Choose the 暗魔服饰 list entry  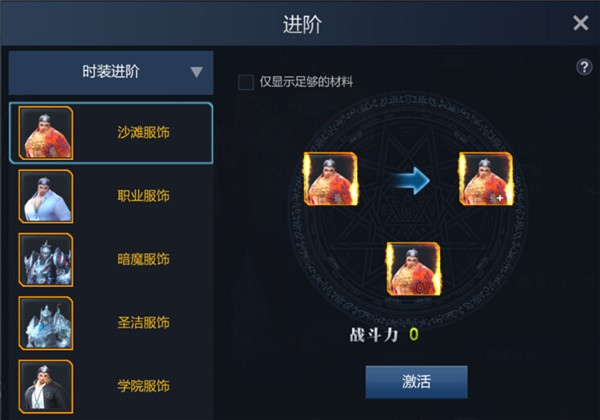tap(111, 260)
